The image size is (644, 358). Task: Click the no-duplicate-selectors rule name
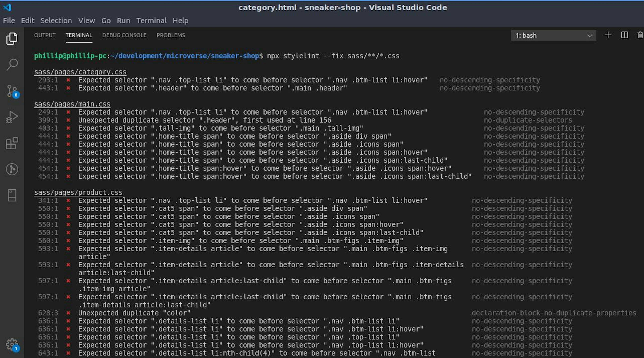point(528,120)
